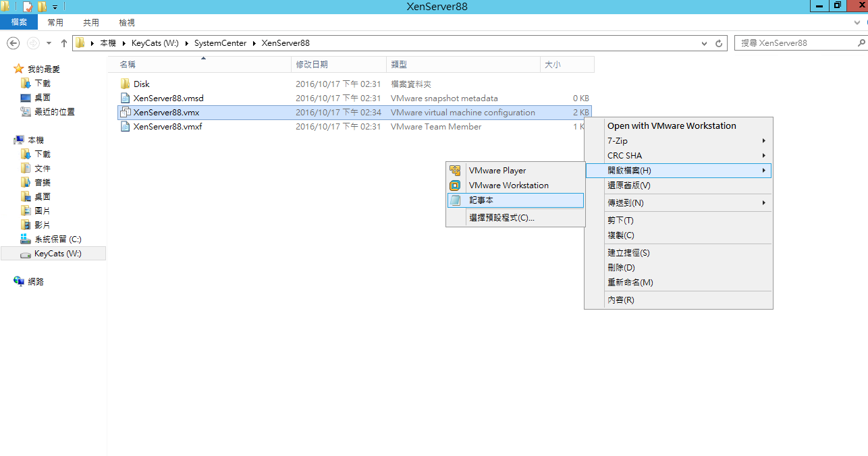Switch to the 常用 ribbon tab

click(55, 22)
